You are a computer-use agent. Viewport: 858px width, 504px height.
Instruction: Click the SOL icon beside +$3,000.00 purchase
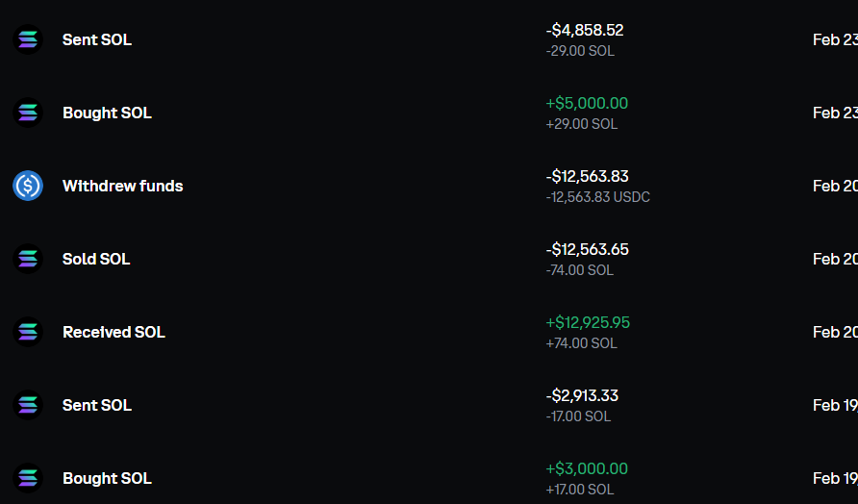click(28, 478)
